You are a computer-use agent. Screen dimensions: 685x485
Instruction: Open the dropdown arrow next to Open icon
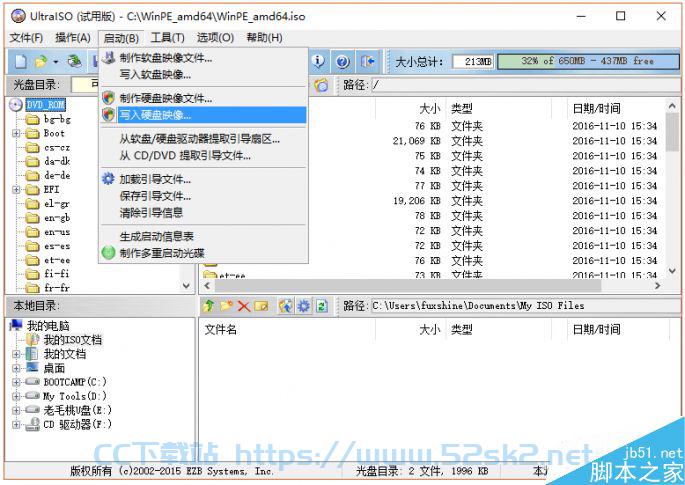pos(55,62)
